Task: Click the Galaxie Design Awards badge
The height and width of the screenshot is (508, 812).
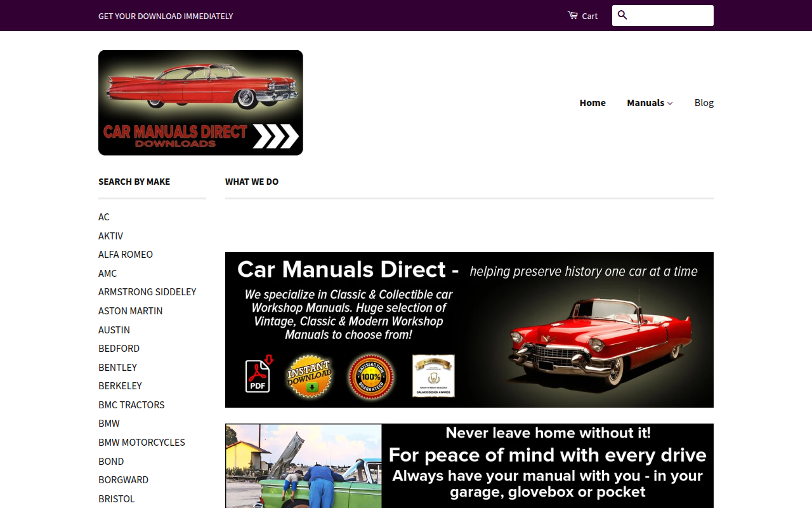Action: coord(433,375)
